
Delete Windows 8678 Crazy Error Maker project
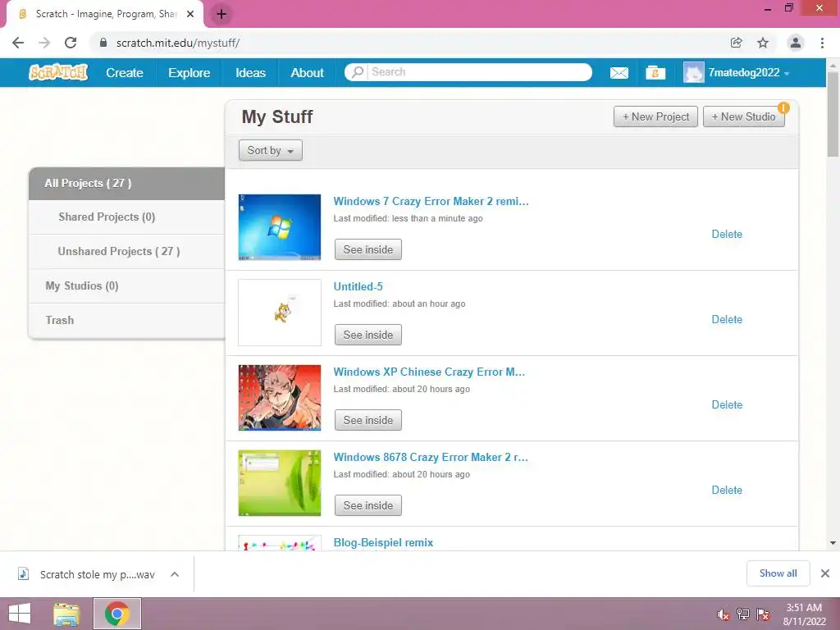point(727,490)
